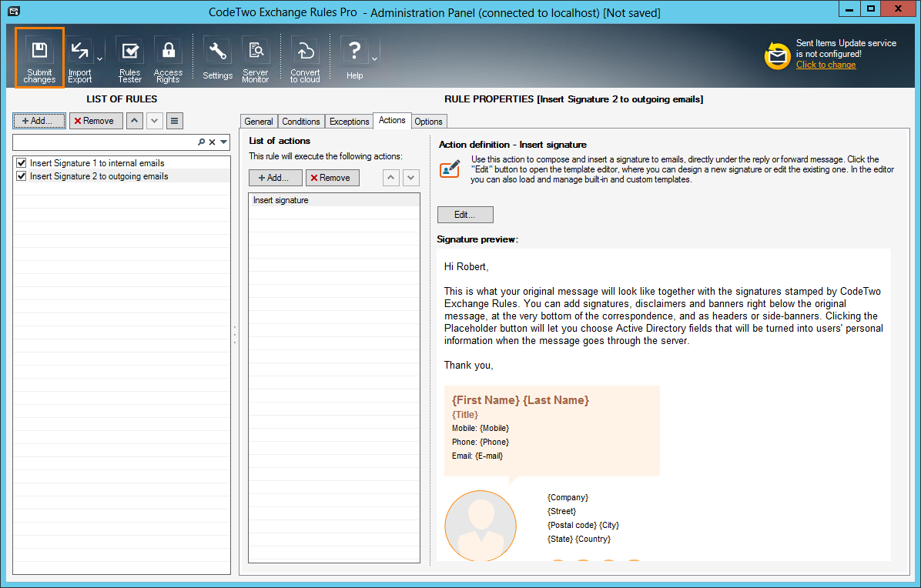The image size is (921, 588).
Task: Move the selected action up
Action: coord(391,178)
